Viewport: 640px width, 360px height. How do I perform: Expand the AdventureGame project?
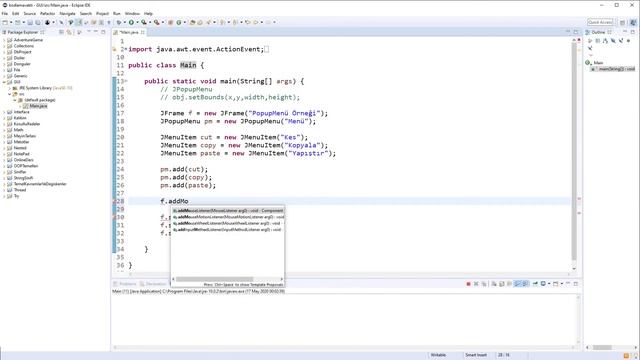click(x=4, y=40)
